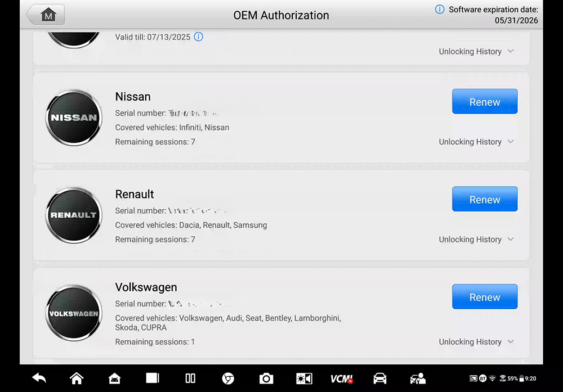Take a screenshot with camera icon
Viewport: 563px width, 392px height.
[266, 379]
